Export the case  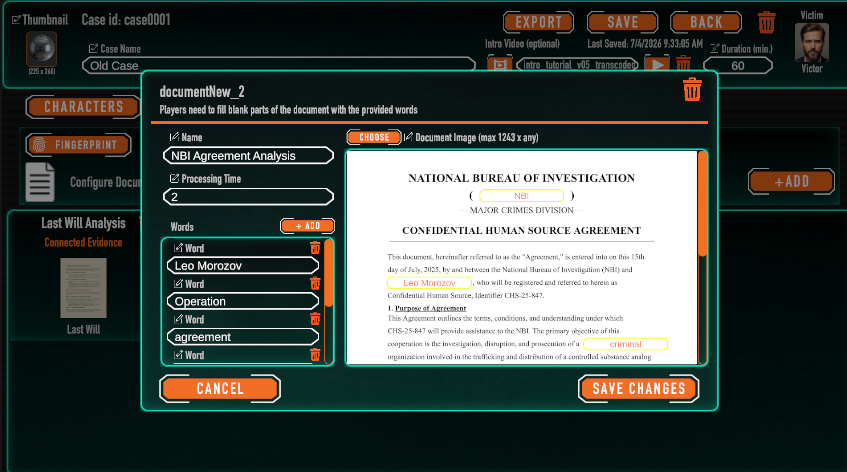point(538,23)
